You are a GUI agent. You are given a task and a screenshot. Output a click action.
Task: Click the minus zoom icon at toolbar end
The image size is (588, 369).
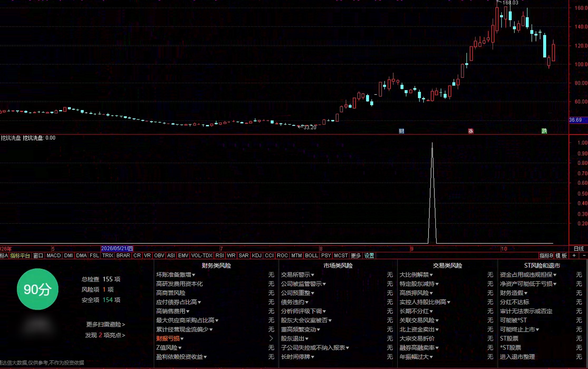click(x=584, y=255)
